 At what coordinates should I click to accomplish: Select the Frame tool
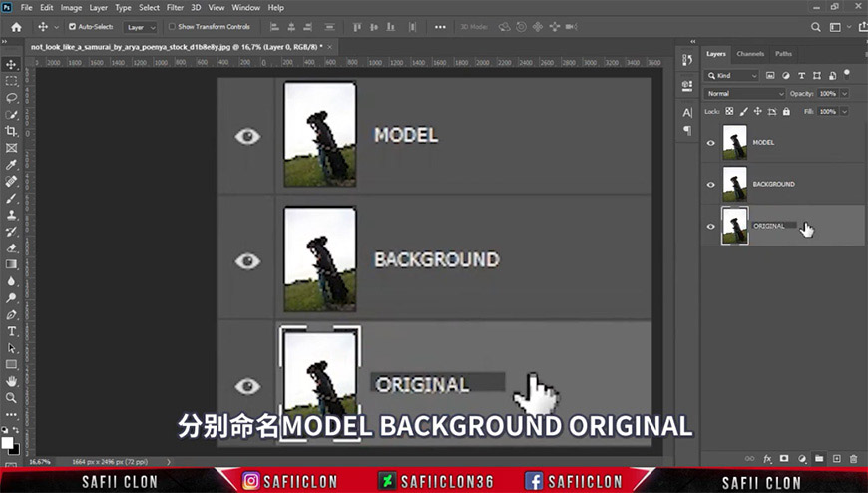click(x=11, y=148)
